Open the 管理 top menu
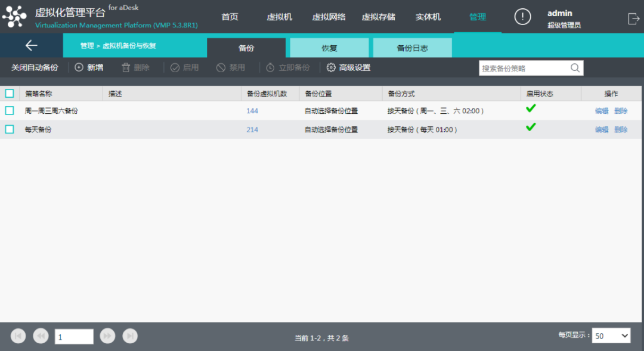Screen dimensions: 644x351 coord(478,17)
